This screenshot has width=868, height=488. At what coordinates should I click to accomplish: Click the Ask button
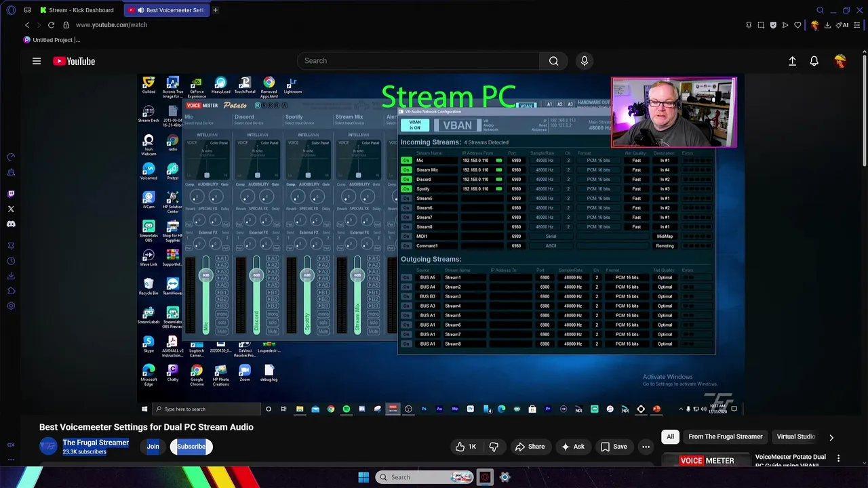click(572, 447)
